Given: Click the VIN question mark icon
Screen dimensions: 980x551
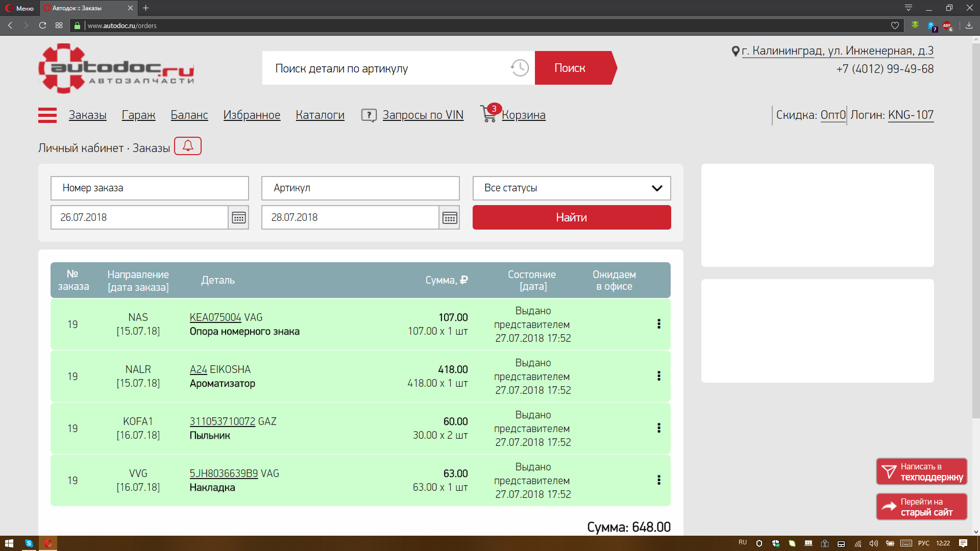Looking at the screenshot, I should coord(369,115).
